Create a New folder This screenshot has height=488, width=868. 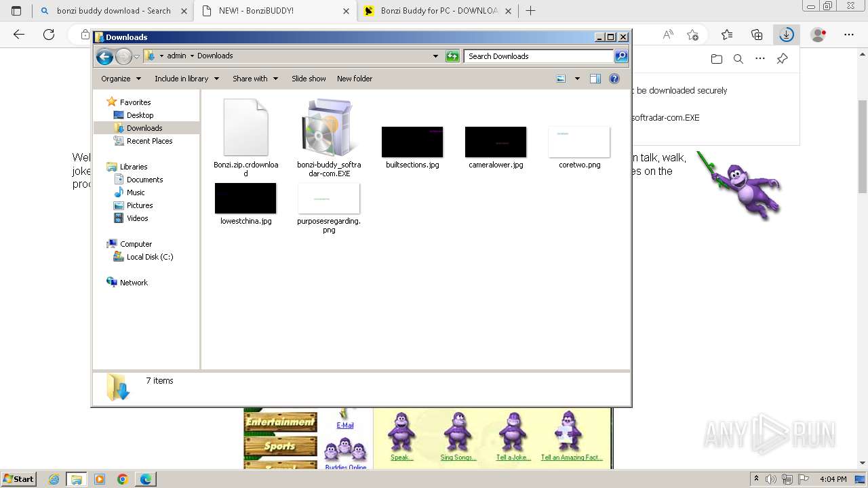(x=355, y=79)
